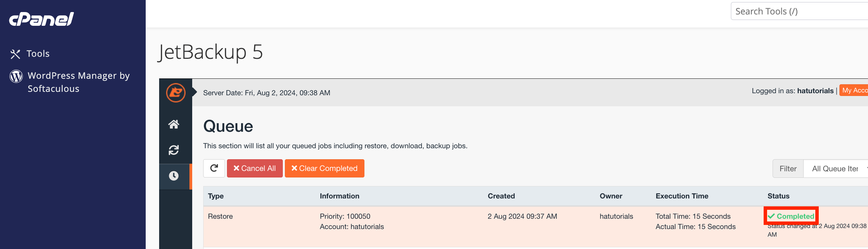Go to JetBackup home icon
The image size is (868, 249).
click(174, 124)
